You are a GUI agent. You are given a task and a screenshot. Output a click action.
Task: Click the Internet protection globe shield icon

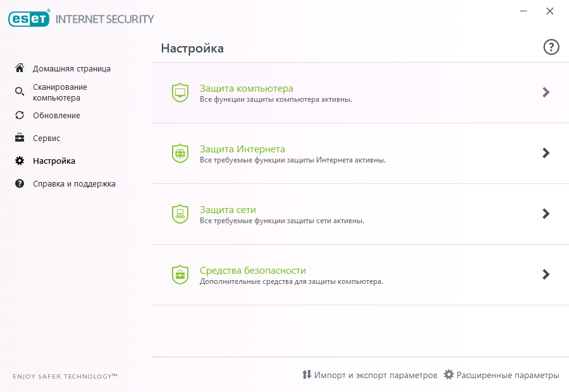[x=180, y=153]
